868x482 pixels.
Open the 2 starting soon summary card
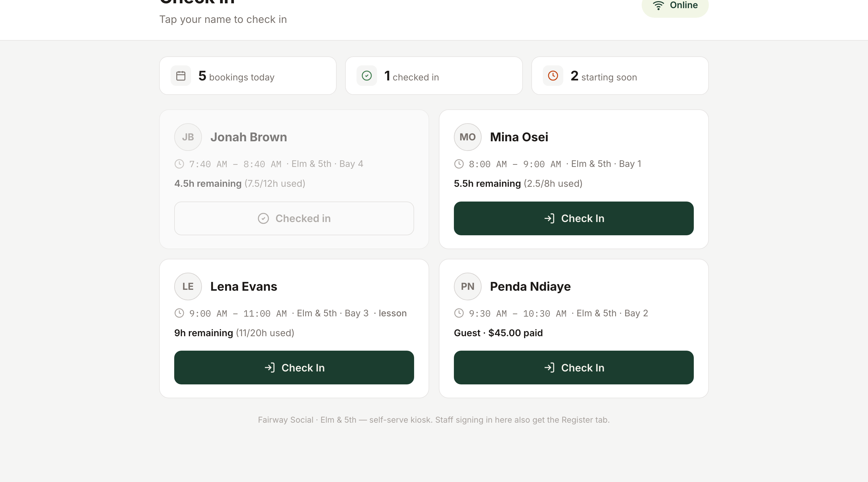(620, 76)
